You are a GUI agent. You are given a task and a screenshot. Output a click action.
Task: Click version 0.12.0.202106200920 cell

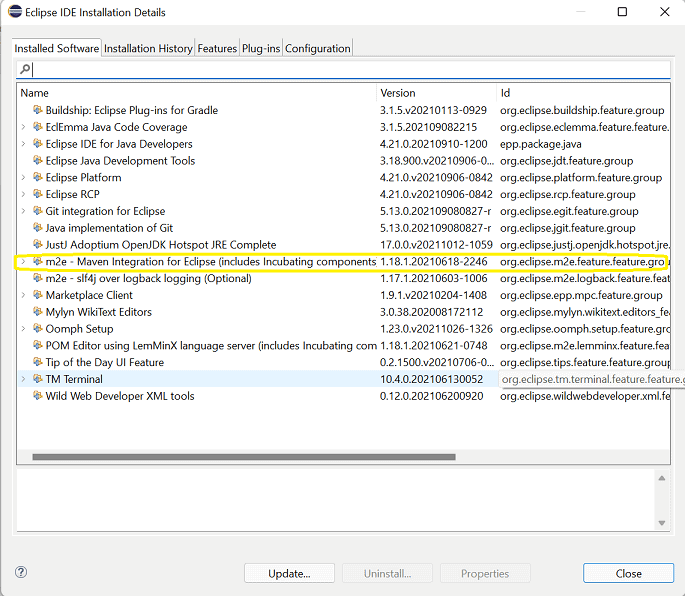click(432, 396)
